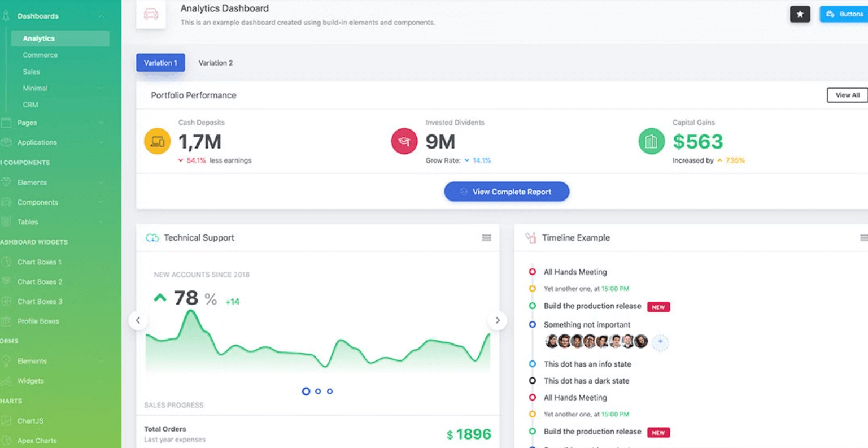Click the Chart Boxes 1 clock icon
This screenshot has width=868, height=448.
coord(6,262)
